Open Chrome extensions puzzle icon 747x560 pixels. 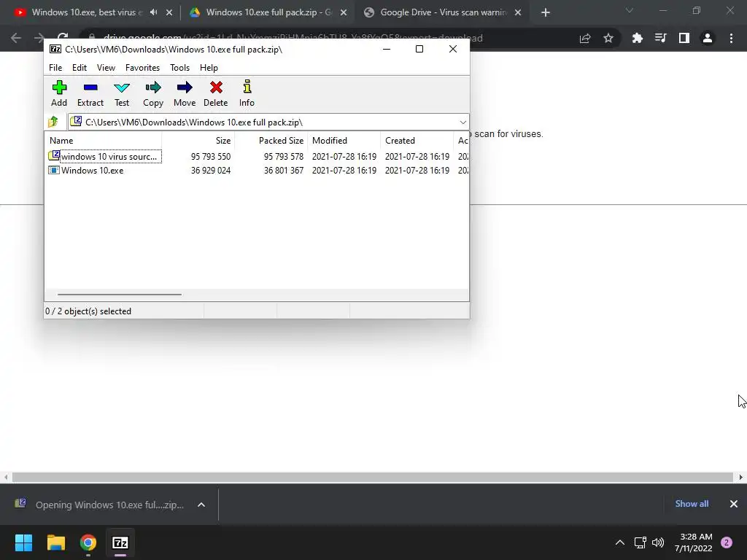coord(637,38)
